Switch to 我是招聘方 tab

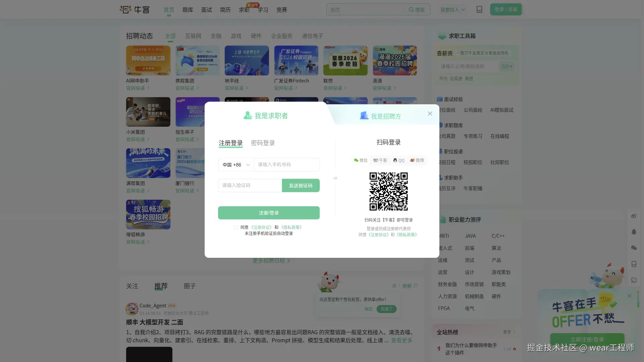380,116
